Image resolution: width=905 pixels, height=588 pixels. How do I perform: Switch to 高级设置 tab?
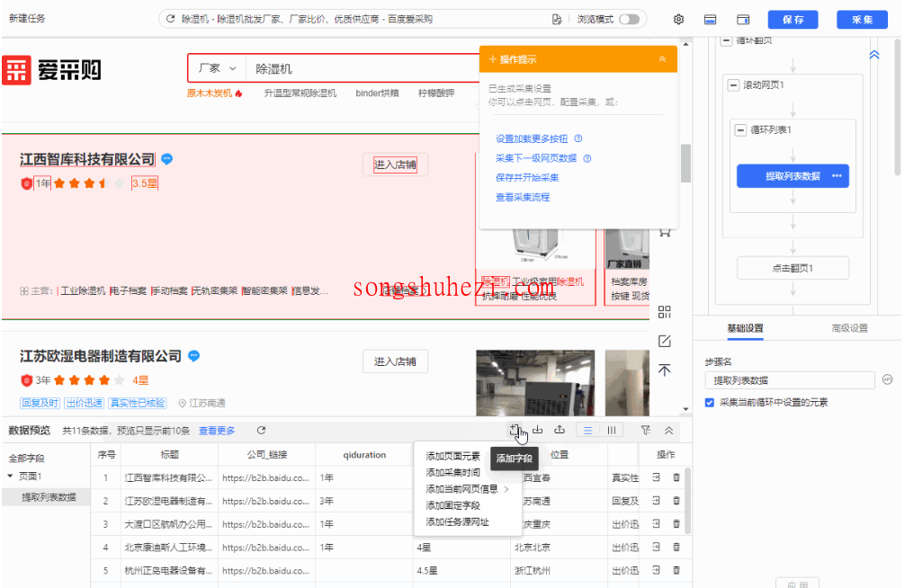pyautogui.click(x=849, y=328)
